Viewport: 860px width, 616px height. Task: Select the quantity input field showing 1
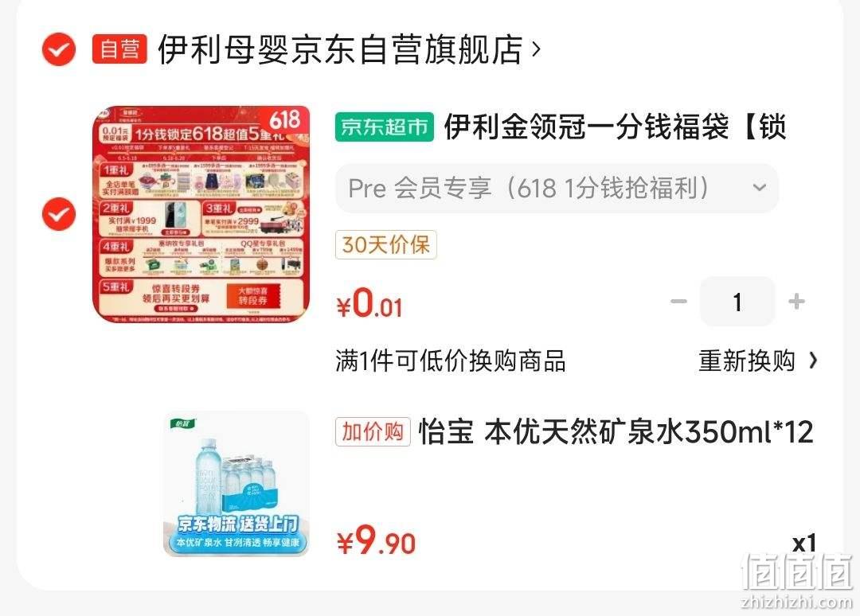pos(737,302)
